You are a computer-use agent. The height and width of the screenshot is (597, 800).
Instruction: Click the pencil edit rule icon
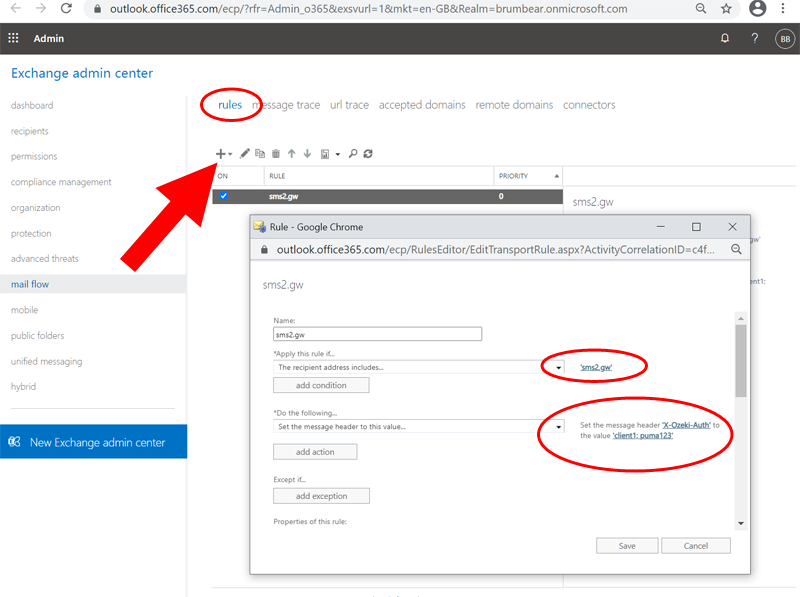[245, 154]
